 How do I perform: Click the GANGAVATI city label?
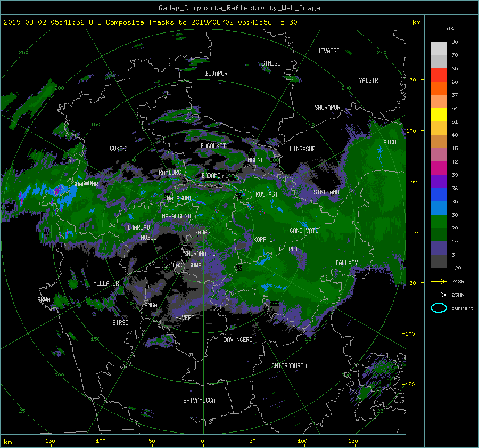click(x=304, y=230)
